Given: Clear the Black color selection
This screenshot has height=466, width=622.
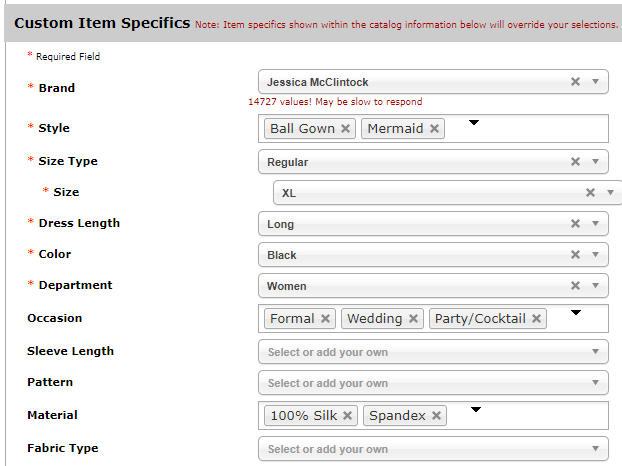Looking at the screenshot, I should pyautogui.click(x=575, y=255).
